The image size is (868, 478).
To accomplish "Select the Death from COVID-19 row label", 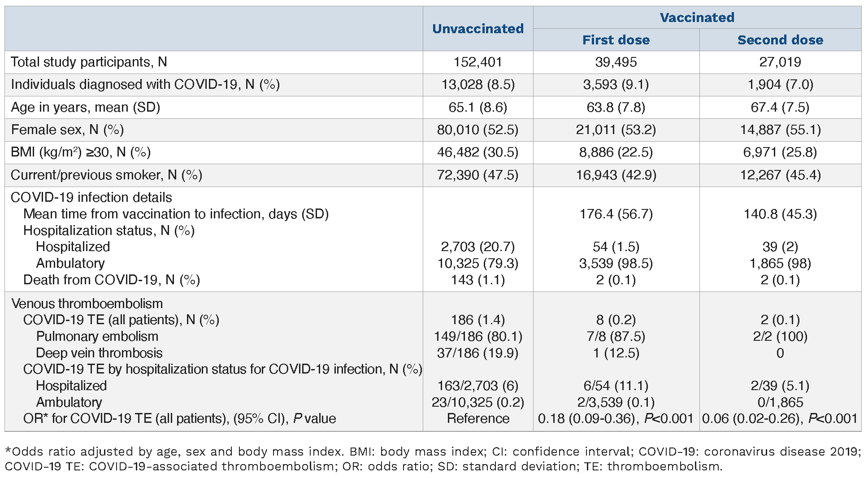I will pyautogui.click(x=111, y=280).
